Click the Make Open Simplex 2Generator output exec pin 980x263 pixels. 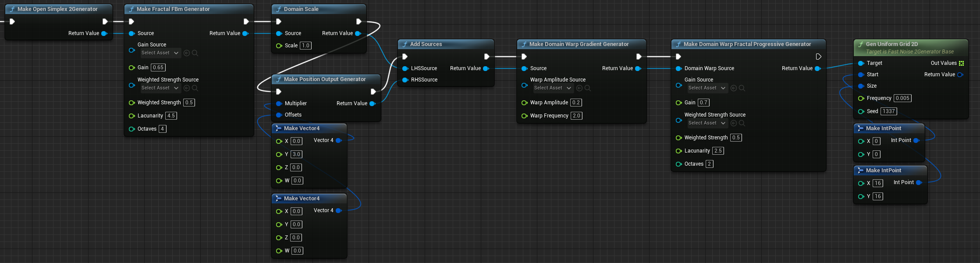pyautogui.click(x=105, y=21)
